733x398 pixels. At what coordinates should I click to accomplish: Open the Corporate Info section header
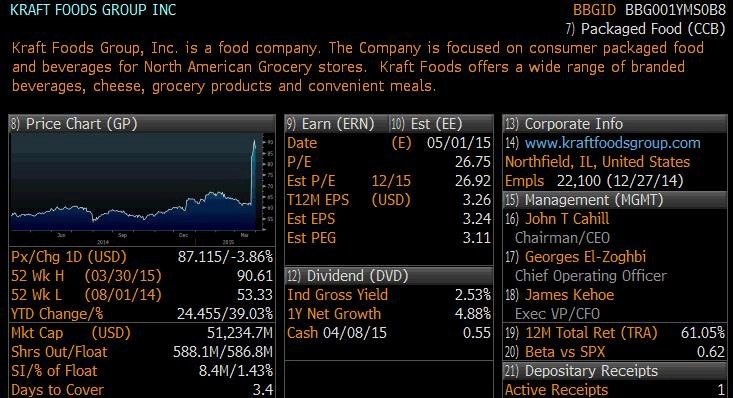(x=615, y=124)
